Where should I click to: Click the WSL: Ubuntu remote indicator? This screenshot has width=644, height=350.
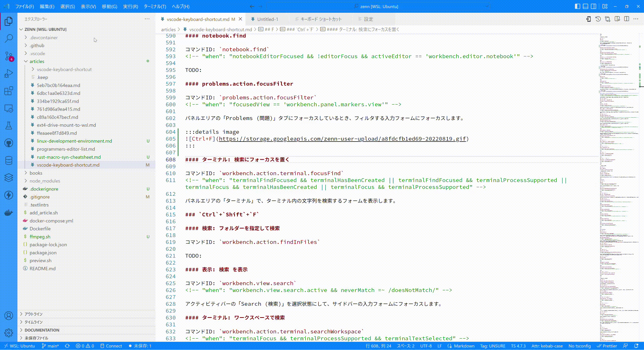(19, 346)
